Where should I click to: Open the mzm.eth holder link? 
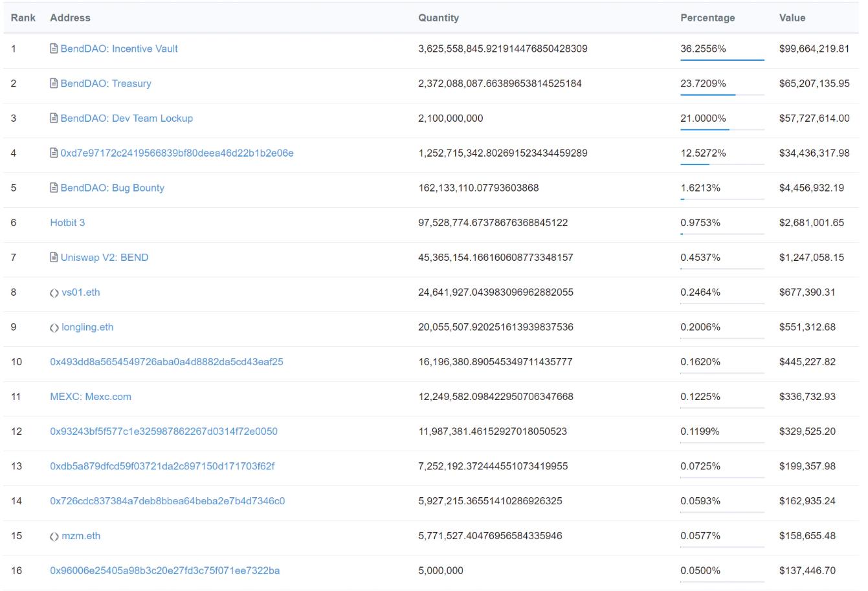pos(81,536)
